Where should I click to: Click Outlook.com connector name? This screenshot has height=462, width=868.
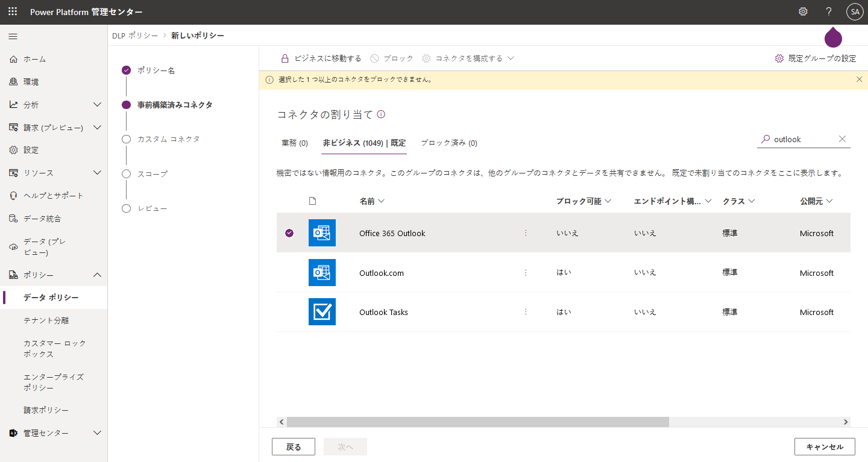coord(382,273)
